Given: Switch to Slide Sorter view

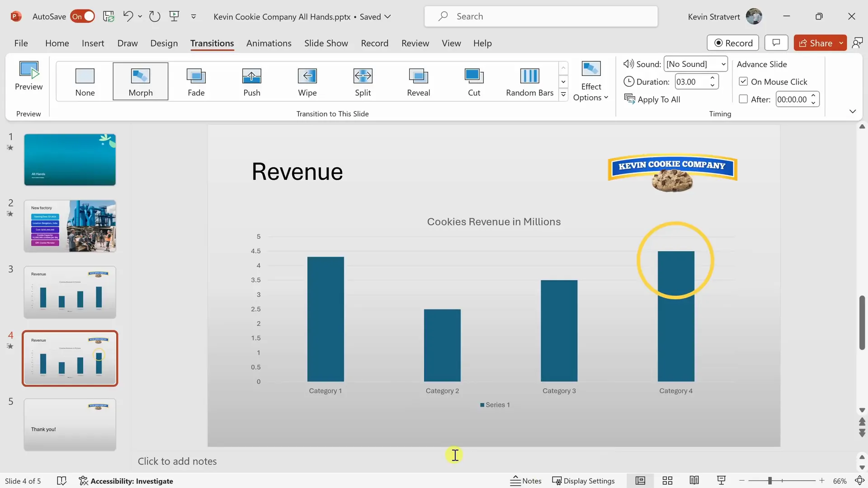Looking at the screenshot, I should coord(667,481).
